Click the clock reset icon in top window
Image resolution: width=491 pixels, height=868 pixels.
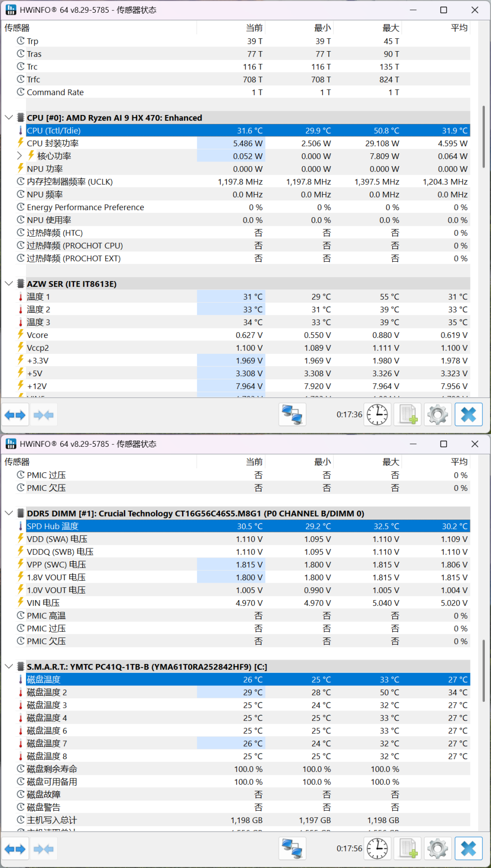(x=377, y=415)
